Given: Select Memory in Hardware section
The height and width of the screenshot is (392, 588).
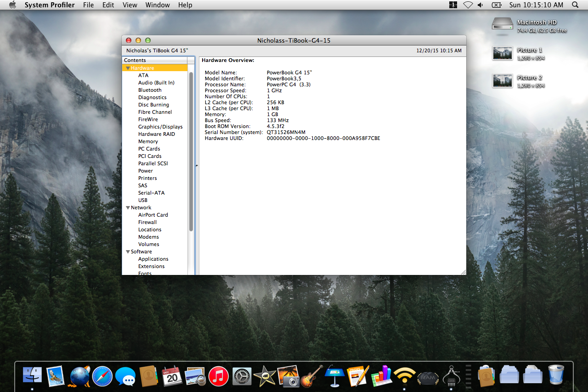Looking at the screenshot, I should coord(148,141).
